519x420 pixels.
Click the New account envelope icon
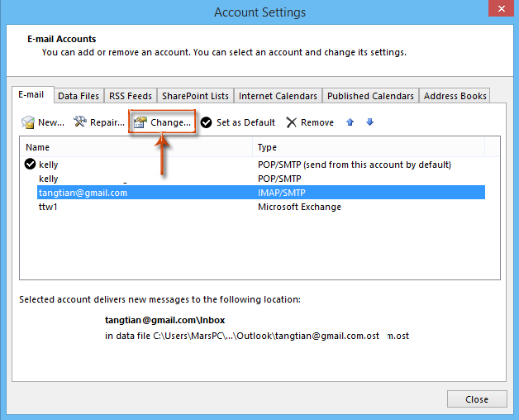pyautogui.click(x=28, y=122)
